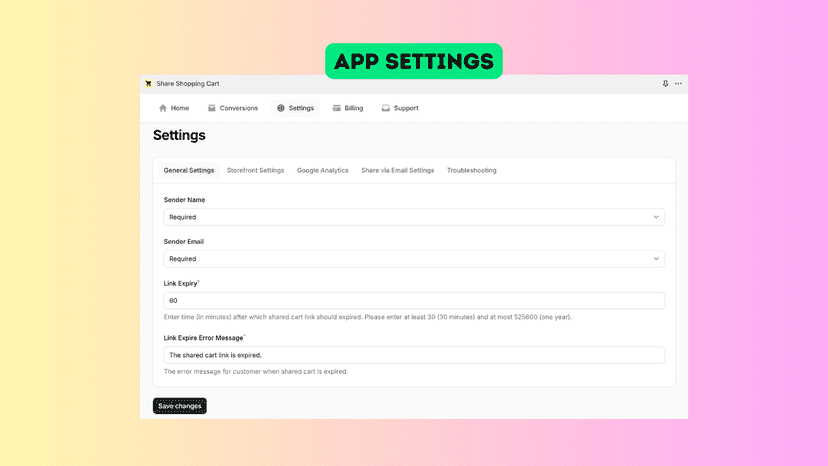
Task: Click the 'Enter time (in minutes)' help text
Action: tap(368, 317)
